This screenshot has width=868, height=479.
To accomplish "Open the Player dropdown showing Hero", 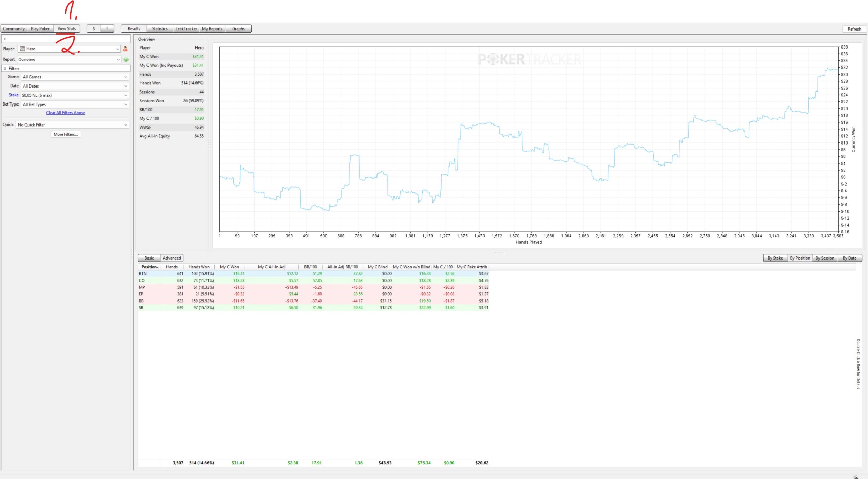I will [69, 49].
